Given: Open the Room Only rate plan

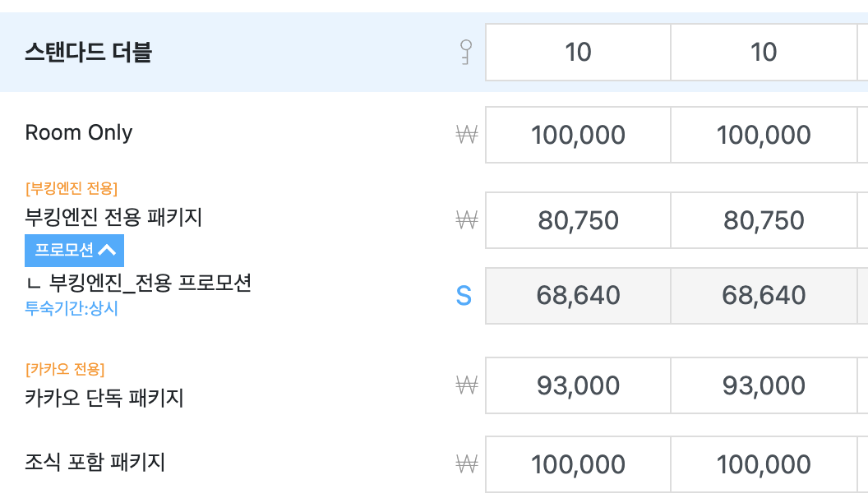Looking at the screenshot, I should tap(79, 132).
